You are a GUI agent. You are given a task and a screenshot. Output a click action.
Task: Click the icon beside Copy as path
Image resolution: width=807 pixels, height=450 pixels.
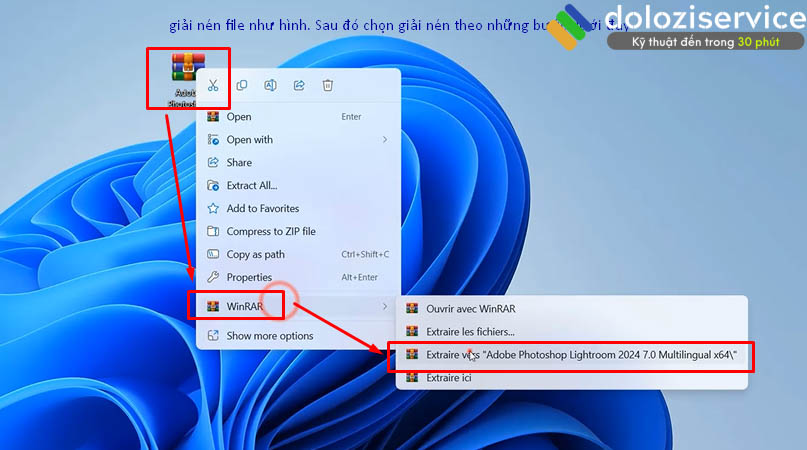tap(213, 254)
